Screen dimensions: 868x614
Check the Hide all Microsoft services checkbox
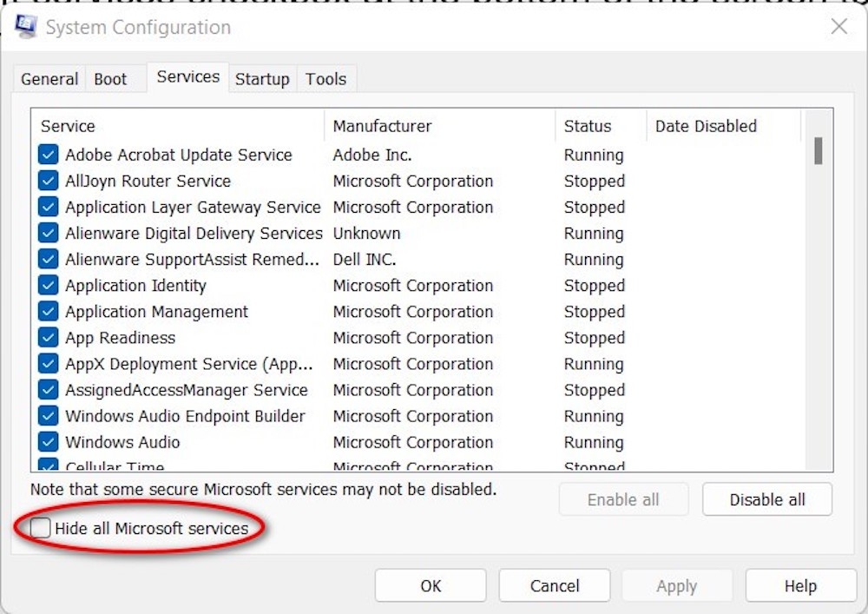click(x=41, y=527)
